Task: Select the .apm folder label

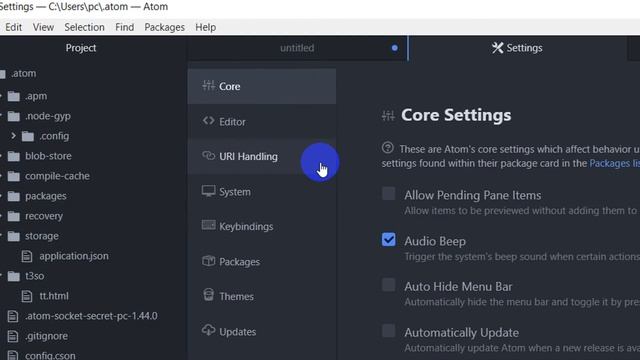Action: [36, 96]
